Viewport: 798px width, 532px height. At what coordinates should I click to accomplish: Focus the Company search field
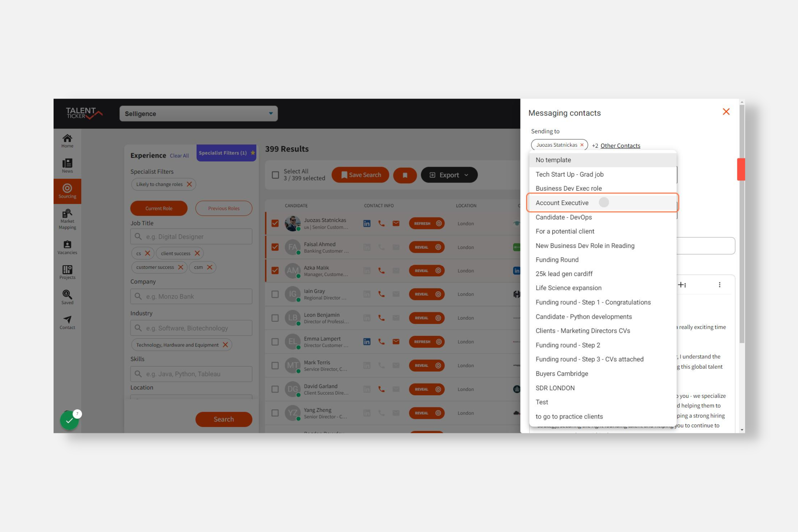[x=191, y=296]
